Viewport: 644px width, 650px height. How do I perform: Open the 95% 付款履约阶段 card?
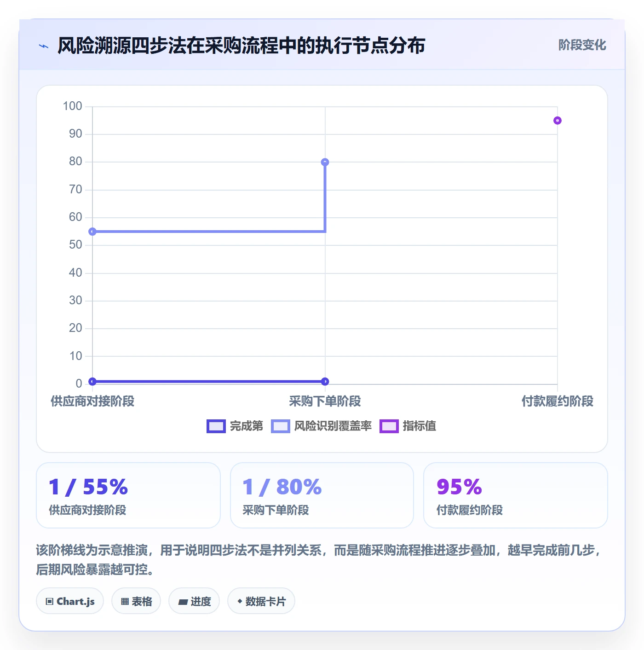(x=516, y=495)
